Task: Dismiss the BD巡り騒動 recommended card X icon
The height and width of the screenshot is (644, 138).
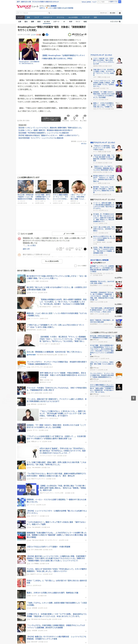Action: click(x=50, y=203)
